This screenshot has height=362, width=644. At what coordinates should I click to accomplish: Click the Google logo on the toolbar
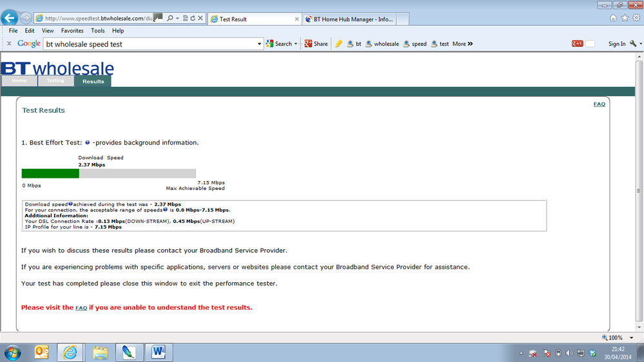29,44
